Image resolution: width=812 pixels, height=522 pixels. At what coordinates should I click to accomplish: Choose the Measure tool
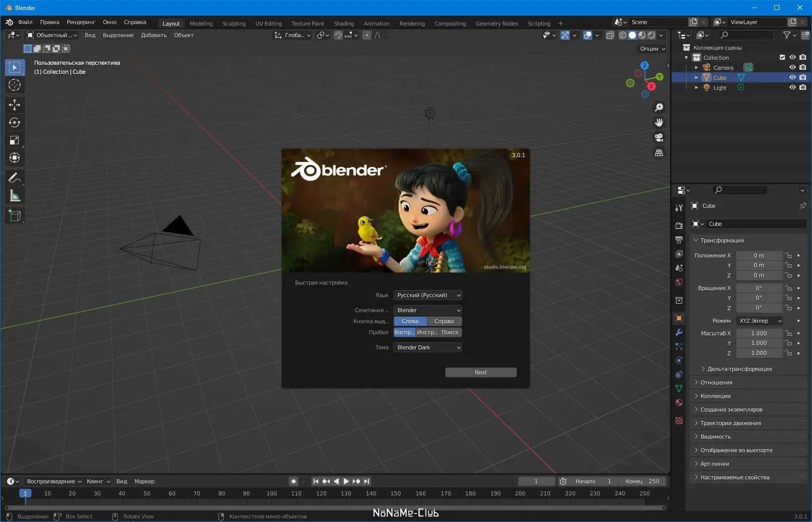click(15, 196)
